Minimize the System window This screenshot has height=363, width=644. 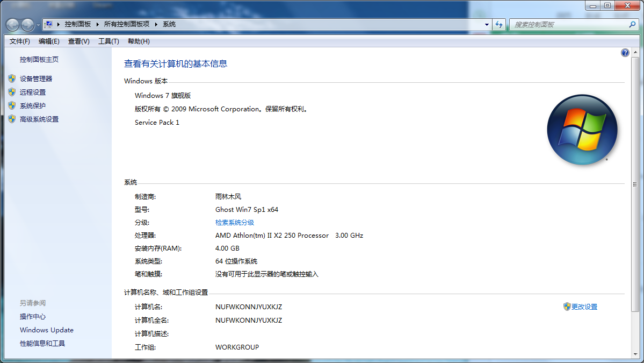[592, 5]
